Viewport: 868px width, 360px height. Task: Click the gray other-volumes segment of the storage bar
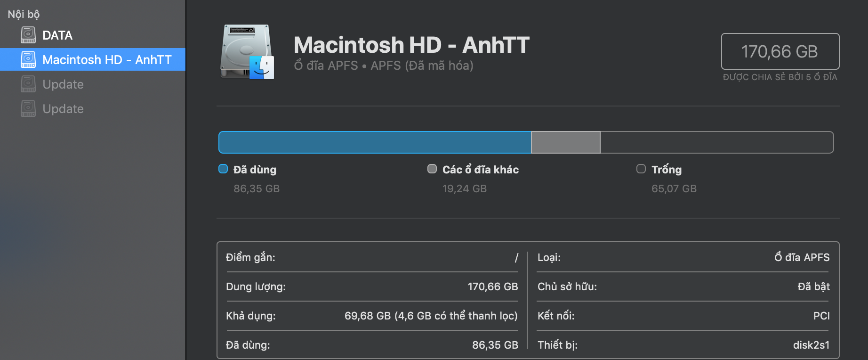point(565,142)
